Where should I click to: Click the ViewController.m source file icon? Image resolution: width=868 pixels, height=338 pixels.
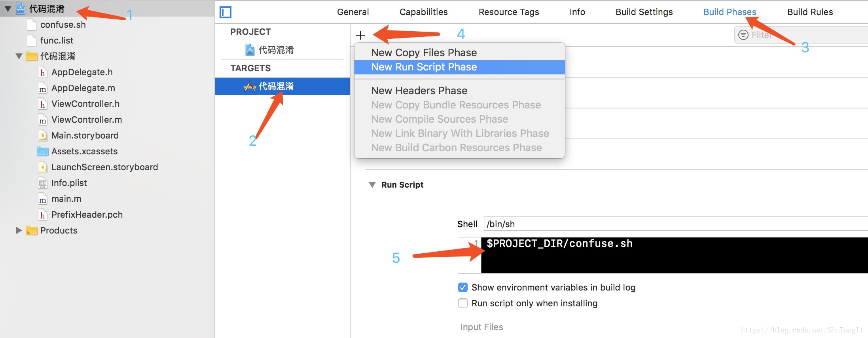[43, 120]
